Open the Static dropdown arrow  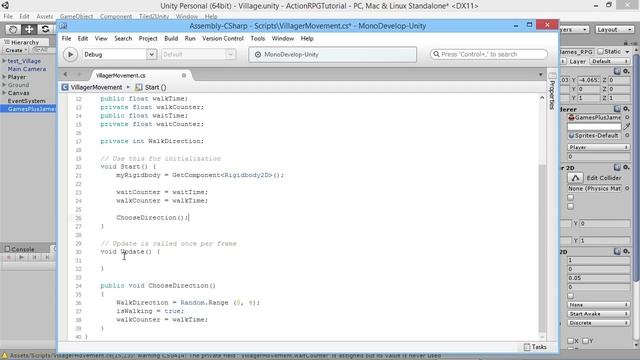[627, 51]
